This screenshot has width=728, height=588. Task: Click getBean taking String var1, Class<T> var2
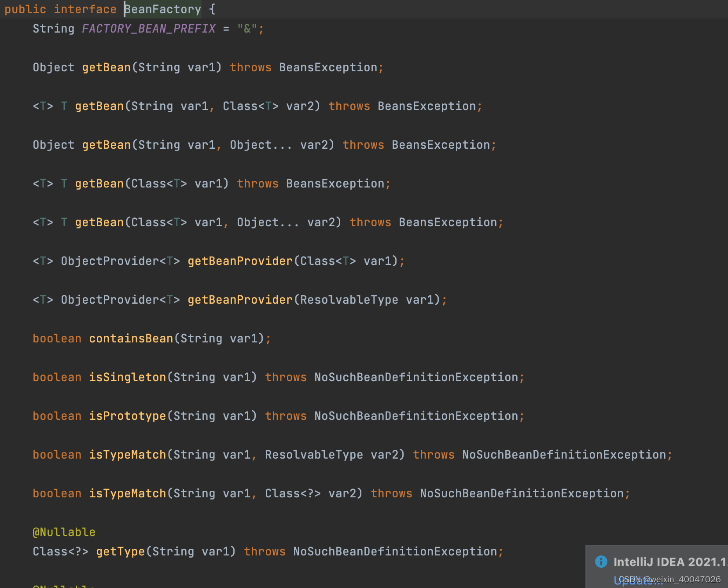tap(99, 106)
